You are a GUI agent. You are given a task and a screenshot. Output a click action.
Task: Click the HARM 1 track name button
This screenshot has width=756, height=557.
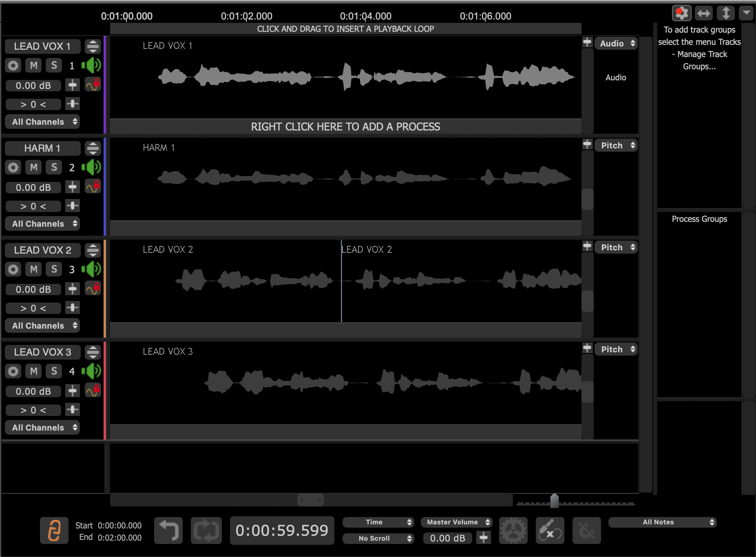coord(42,148)
